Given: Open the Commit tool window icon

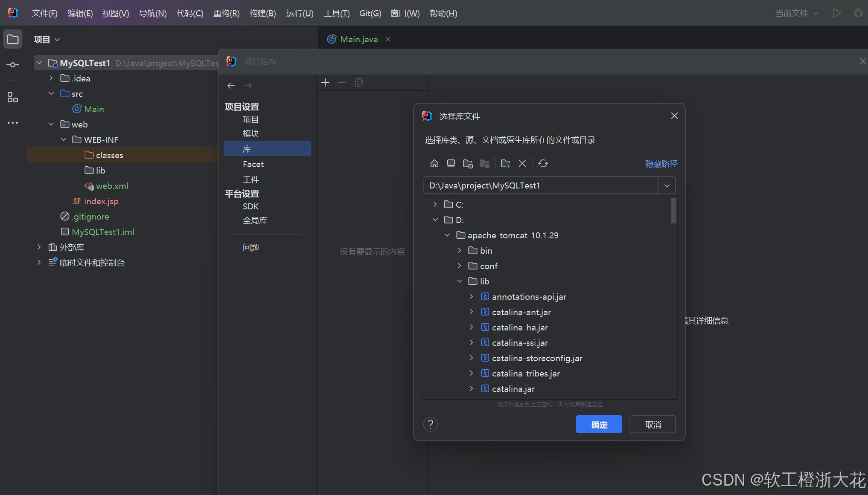Looking at the screenshot, I should tap(13, 65).
